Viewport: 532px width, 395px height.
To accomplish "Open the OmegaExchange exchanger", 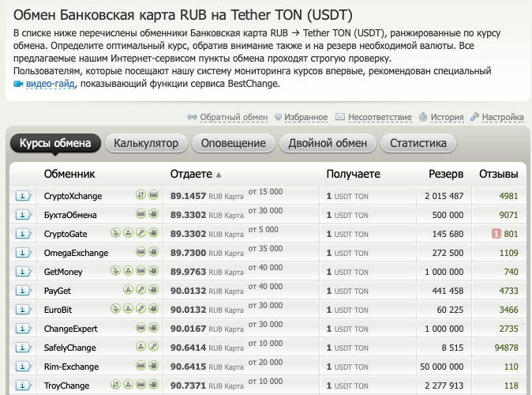I will (x=76, y=253).
